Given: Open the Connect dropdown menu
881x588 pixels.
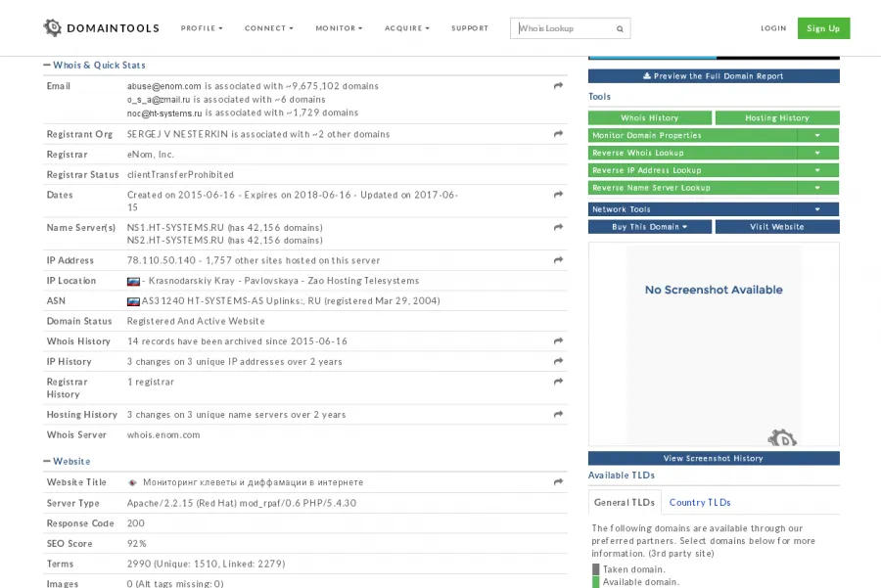Looking at the screenshot, I should (268, 28).
